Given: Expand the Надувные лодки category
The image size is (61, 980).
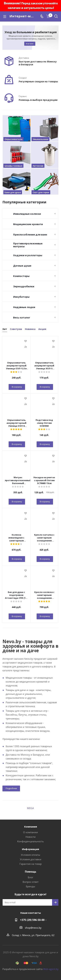Looking at the screenshot, I should (x=31, y=307).
